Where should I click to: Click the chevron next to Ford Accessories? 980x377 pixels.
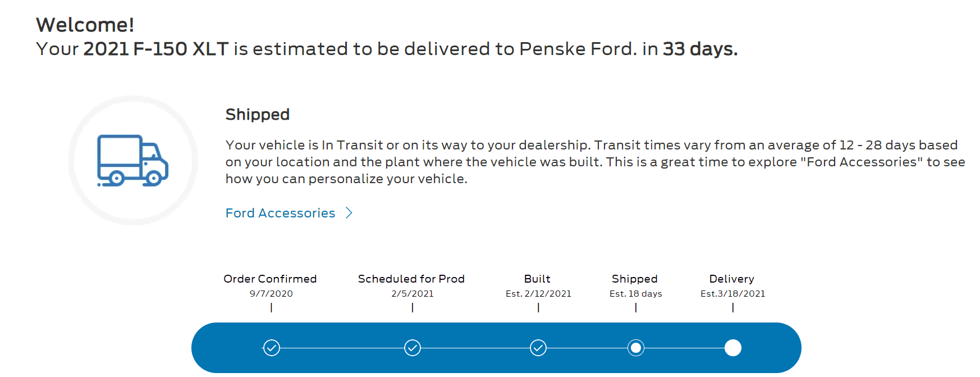click(x=349, y=213)
